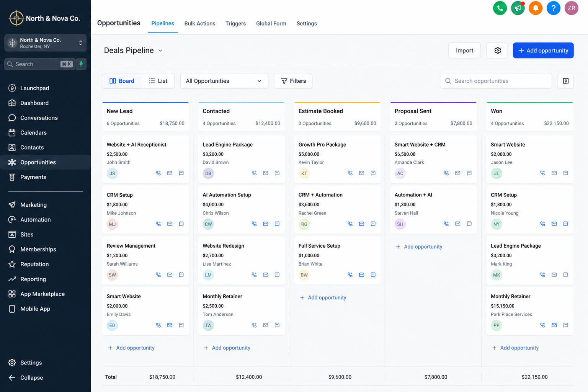Expand the Deals Pipeline selector
Viewport: 588px width, 392px height.
134,51
